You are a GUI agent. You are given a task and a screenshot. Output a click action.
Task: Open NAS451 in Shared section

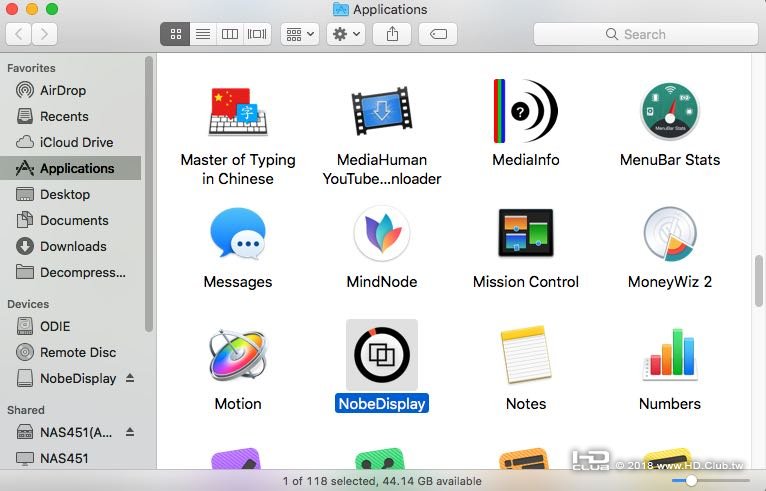point(71,458)
